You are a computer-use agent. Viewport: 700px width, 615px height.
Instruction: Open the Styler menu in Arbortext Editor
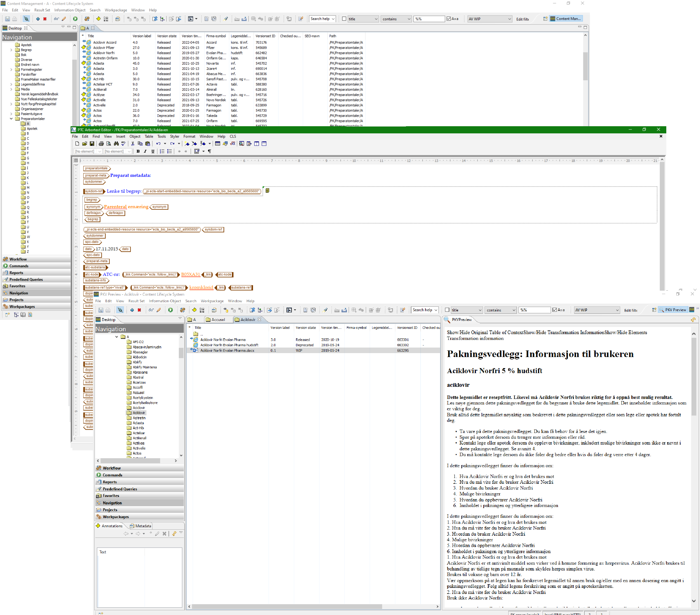[174, 136]
